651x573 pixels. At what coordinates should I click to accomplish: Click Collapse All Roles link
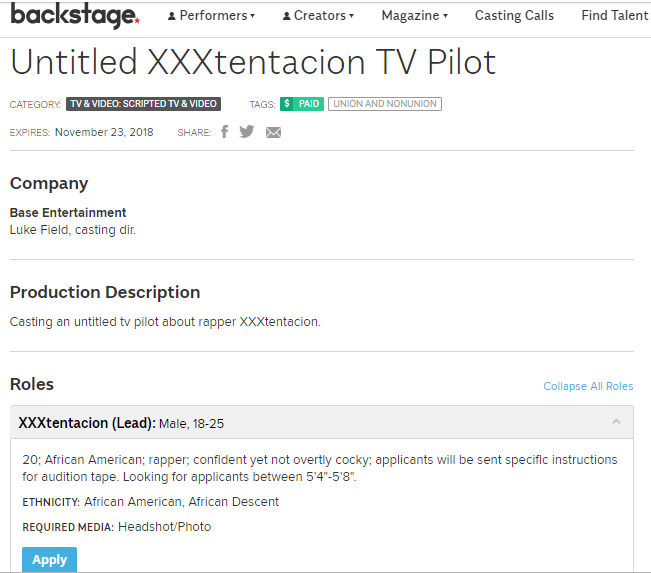point(588,386)
